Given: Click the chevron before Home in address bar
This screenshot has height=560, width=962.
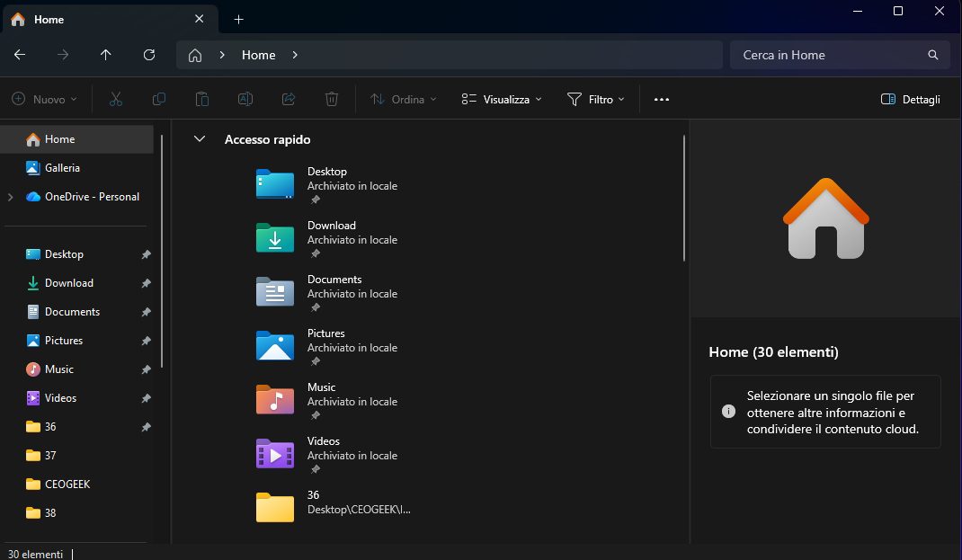Looking at the screenshot, I should tap(222, 55).
